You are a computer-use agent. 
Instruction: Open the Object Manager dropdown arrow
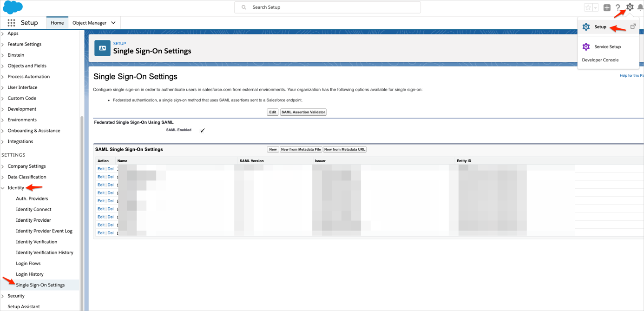click(x=113, y=23)
